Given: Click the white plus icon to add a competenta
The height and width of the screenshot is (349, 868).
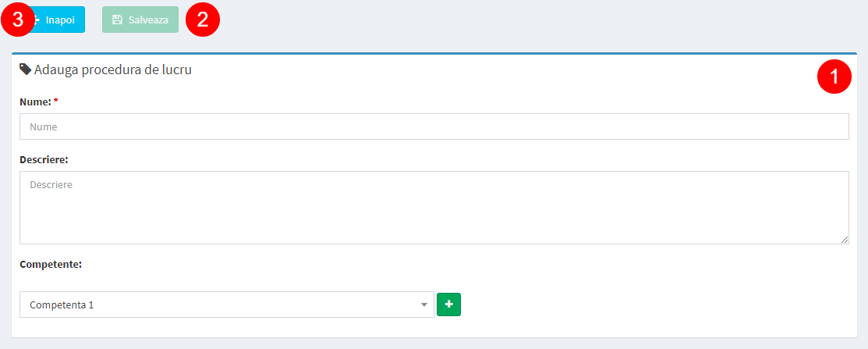Looking at the screenshot, I should tap(449, 304).
